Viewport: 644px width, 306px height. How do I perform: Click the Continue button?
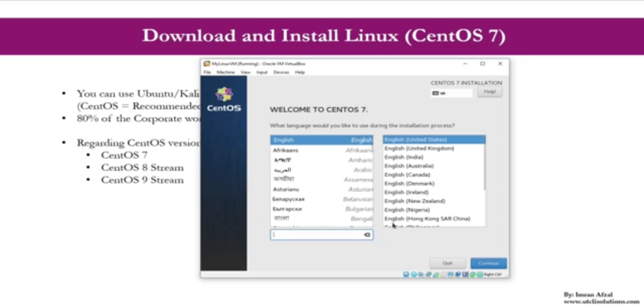tap(488, 263)
